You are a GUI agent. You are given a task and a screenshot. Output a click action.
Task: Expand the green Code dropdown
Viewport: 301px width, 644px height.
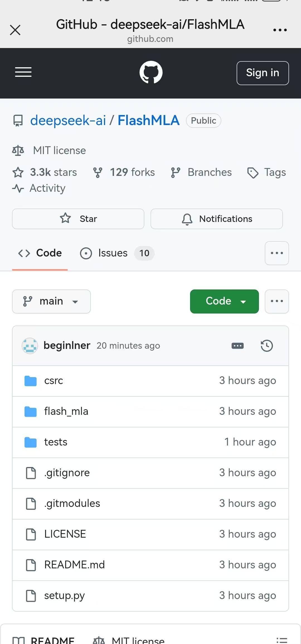224,301
